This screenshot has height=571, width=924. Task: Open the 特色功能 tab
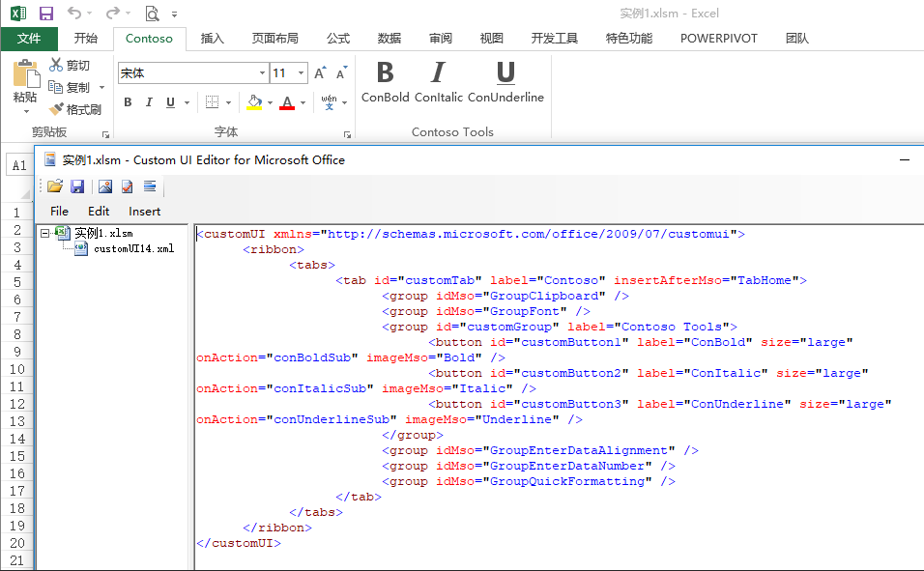629,39
